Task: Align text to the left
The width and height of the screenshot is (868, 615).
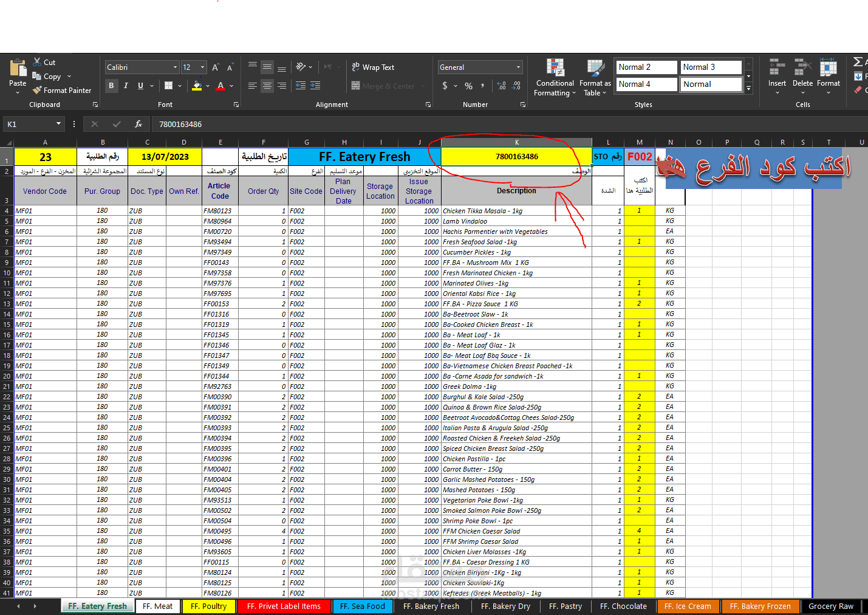Action: point(253,86)
